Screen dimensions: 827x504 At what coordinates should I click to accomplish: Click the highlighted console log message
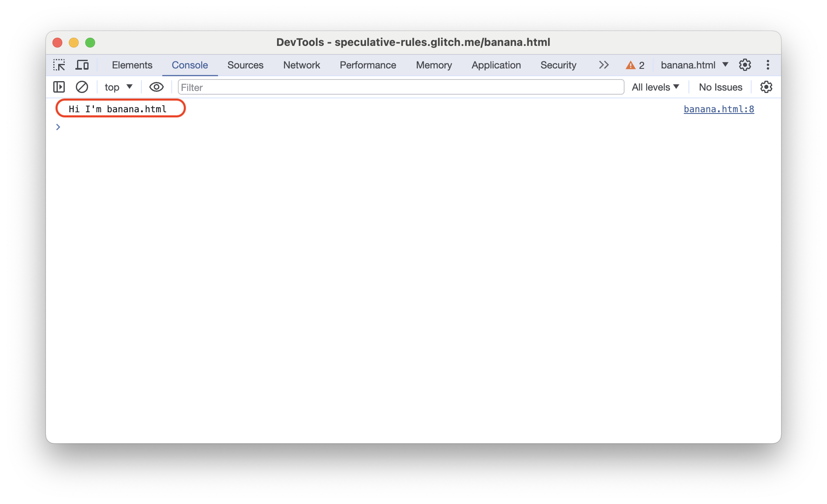coord(121,109)
